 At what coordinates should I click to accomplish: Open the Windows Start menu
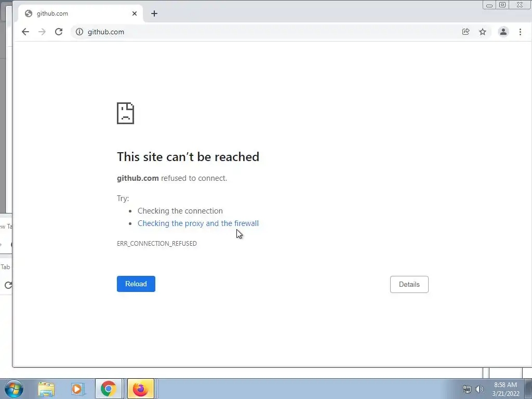tap(14, 389)
